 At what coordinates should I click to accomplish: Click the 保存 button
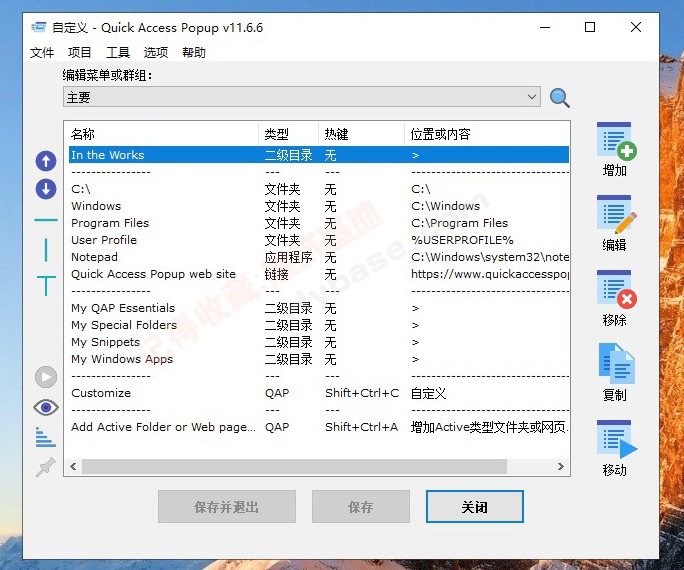pos(361,506)
